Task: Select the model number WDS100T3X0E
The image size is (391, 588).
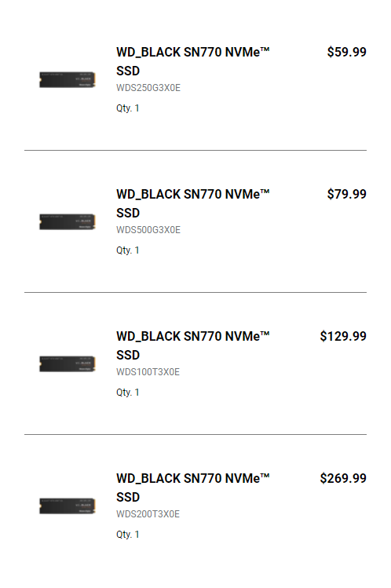Action: pyautogui.click(x=148, y=372)
